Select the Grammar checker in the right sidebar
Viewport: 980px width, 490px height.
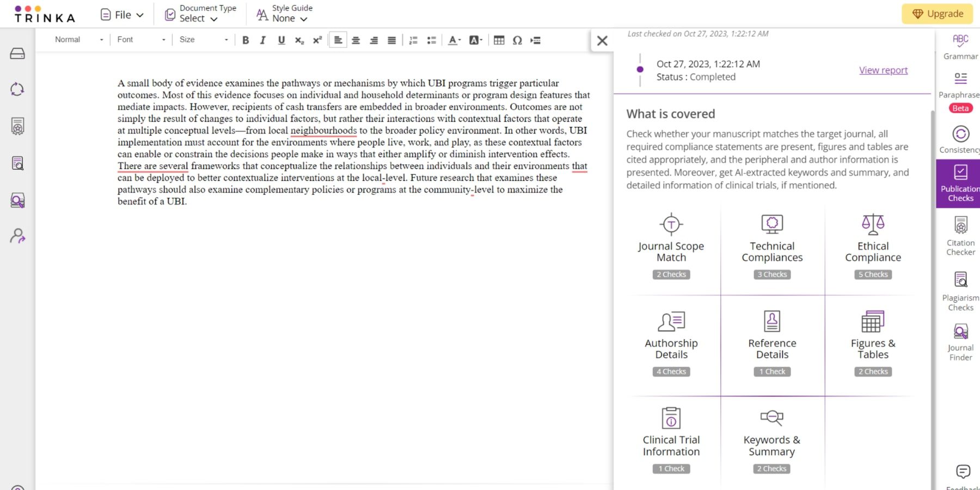960,44
